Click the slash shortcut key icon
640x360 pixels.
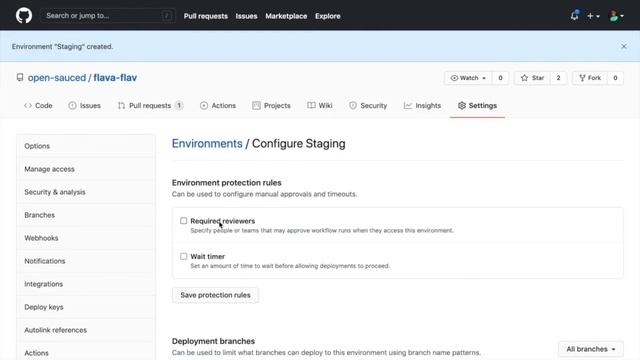coord(167,16)
